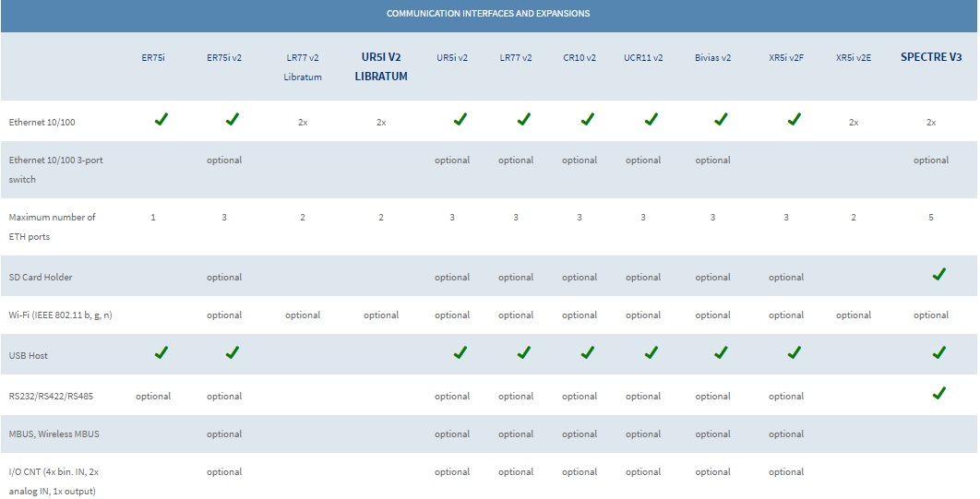Open the XR5i v2F column header
Screen dimensions: 980x499
786,57
